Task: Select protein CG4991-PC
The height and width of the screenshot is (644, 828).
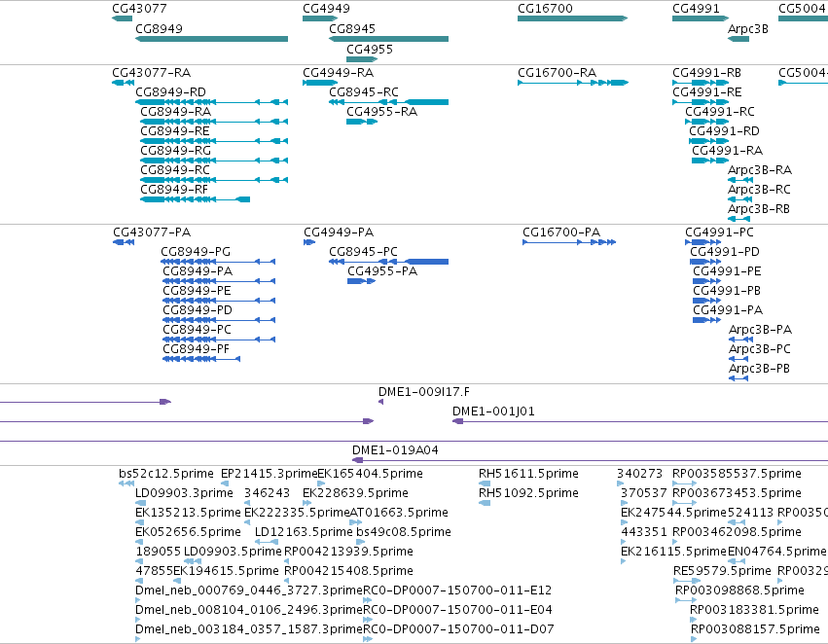Action: point(719,233)
